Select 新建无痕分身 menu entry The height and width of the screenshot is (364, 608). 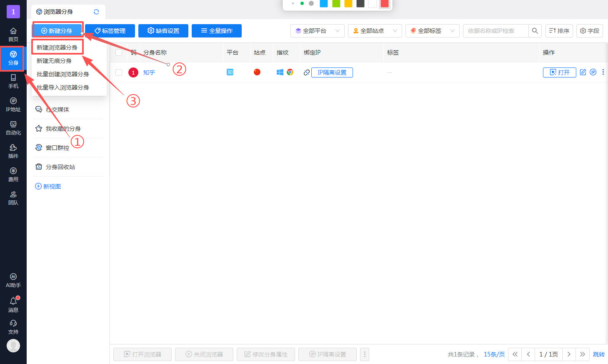click(x=54, y=61)
